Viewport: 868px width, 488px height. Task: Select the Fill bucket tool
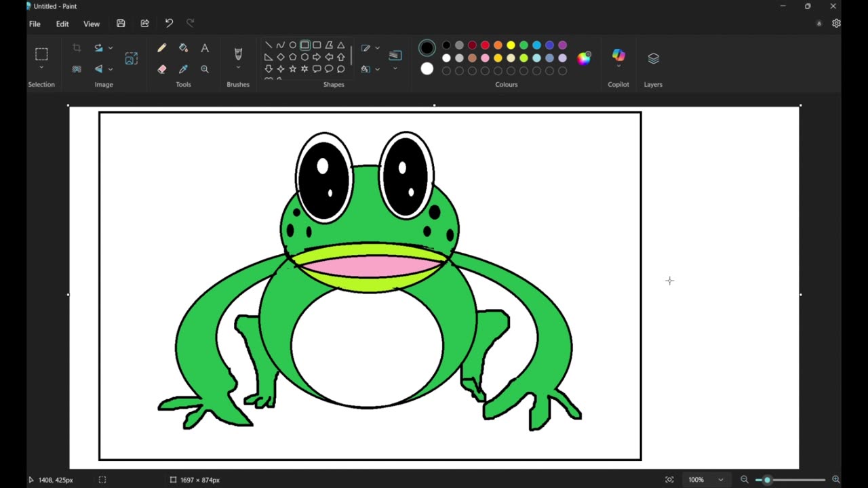[183, 48]
